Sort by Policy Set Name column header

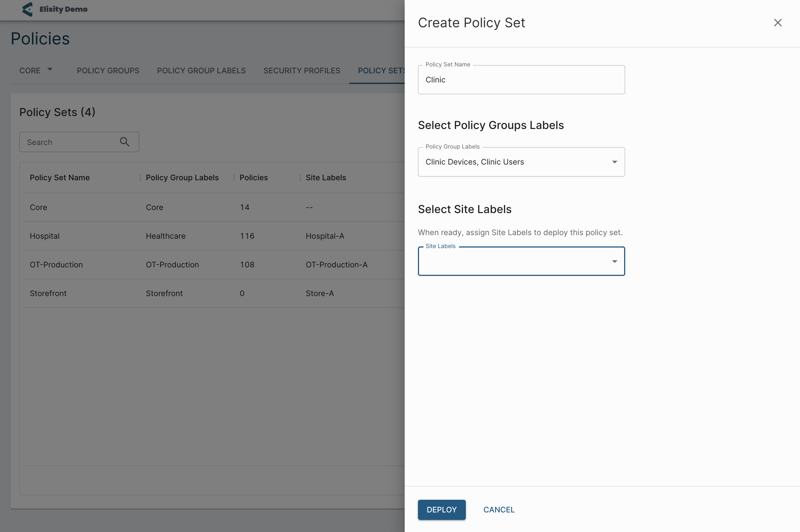tap(60, 178)
